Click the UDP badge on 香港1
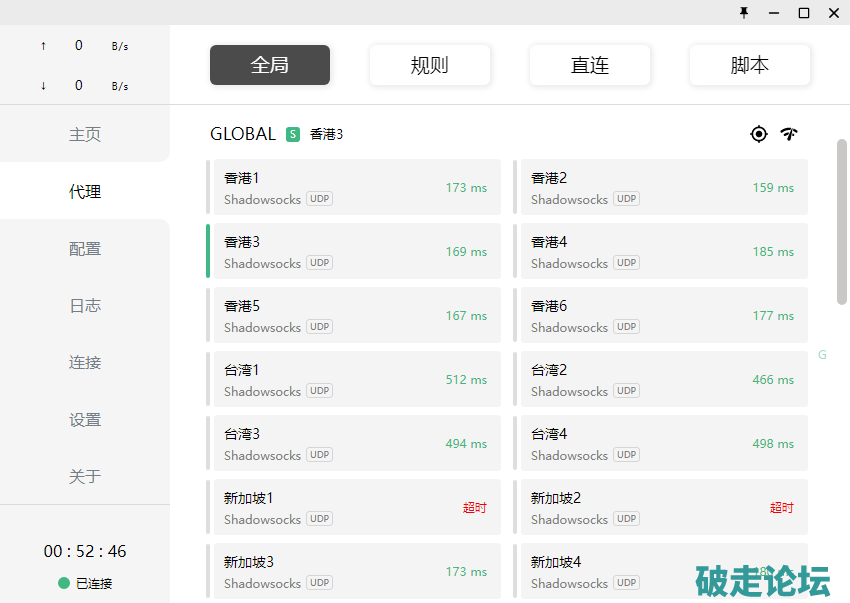850x603 pixels. 319,199
